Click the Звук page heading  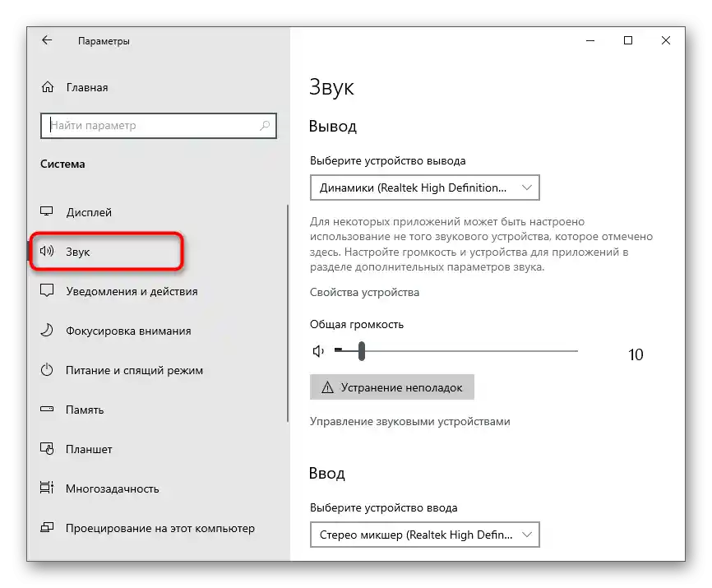click(x=331, y=87)
